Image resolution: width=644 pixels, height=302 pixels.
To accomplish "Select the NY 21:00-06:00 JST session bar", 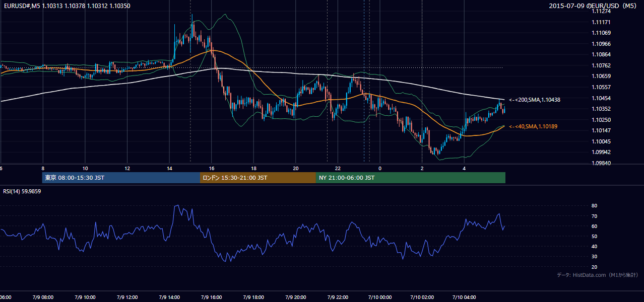I will pyautogui.click(x=411, y=178).
